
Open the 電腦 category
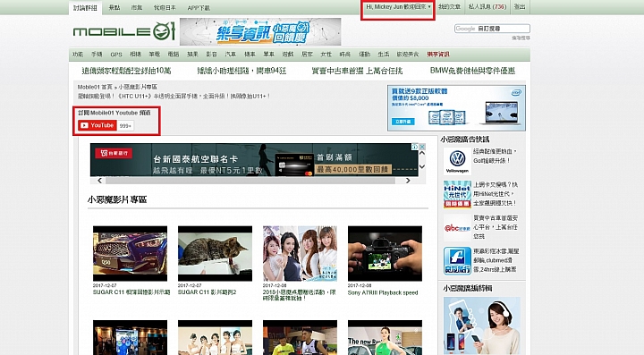click(x=174, y=55)
